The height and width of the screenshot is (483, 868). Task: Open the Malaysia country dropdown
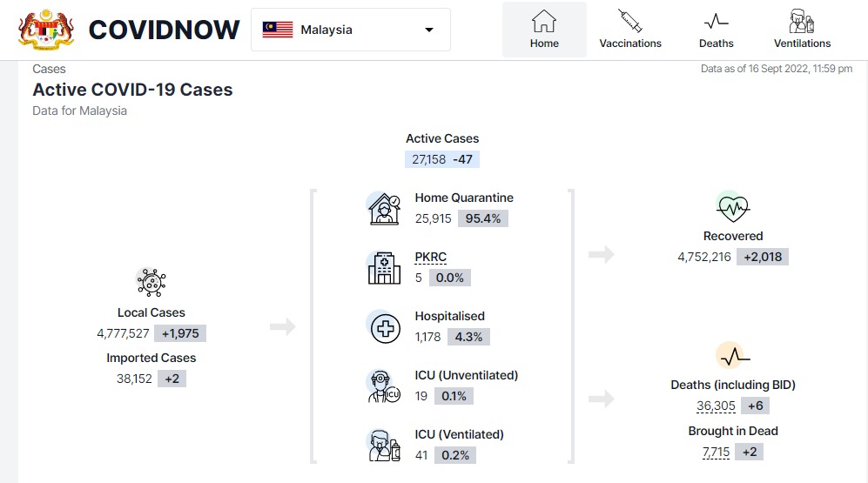pyautogui.click(x=351, y=30)
